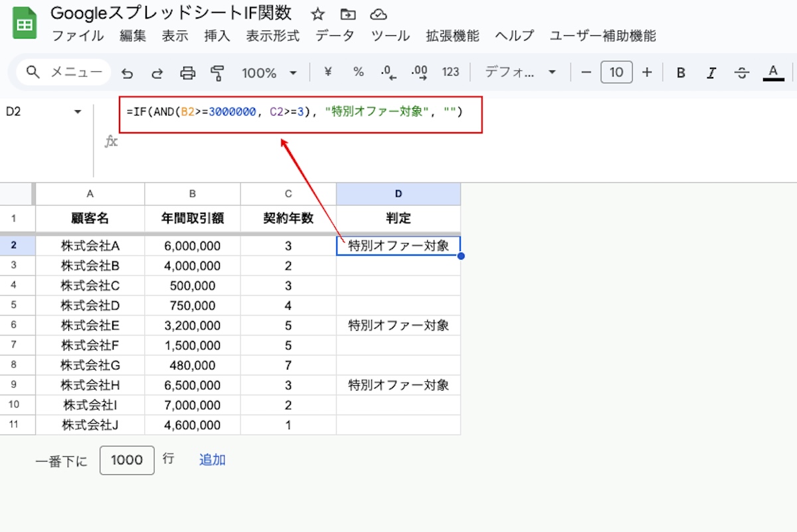
Task: Open the ユーザー補助機能 menu
Action: (603, 36)
